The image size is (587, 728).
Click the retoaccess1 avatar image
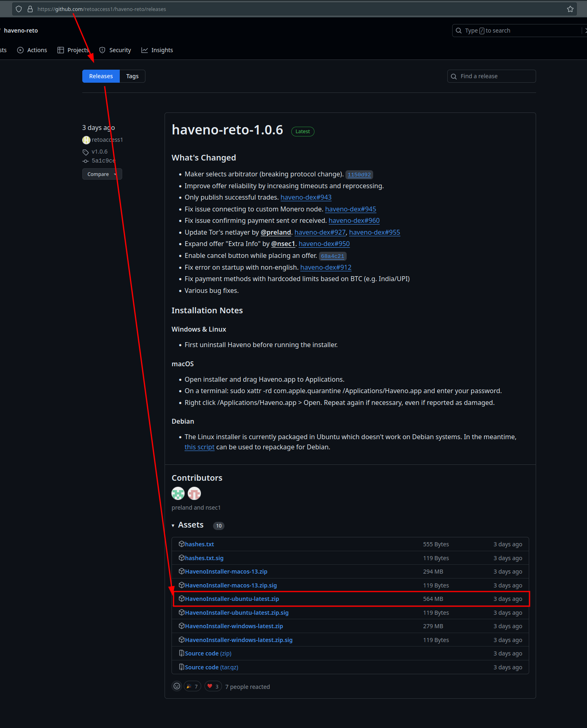pyautogui.click(x=86, y=140)
